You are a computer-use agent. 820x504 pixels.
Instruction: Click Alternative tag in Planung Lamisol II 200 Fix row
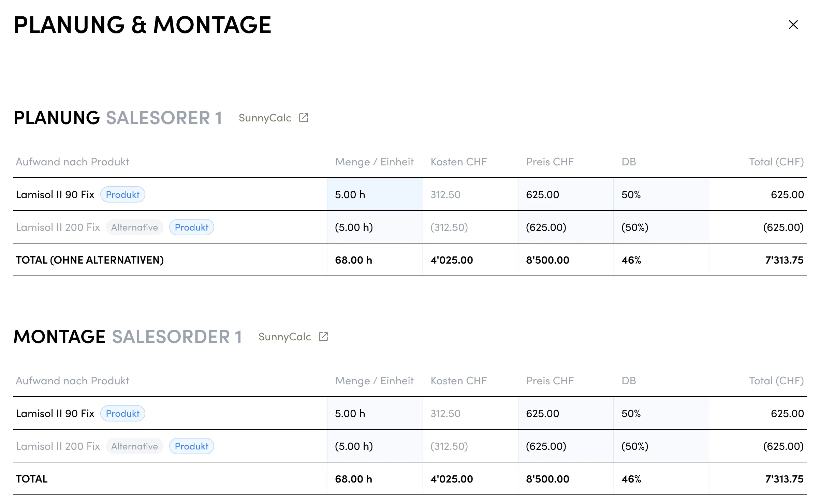(134, 227)
